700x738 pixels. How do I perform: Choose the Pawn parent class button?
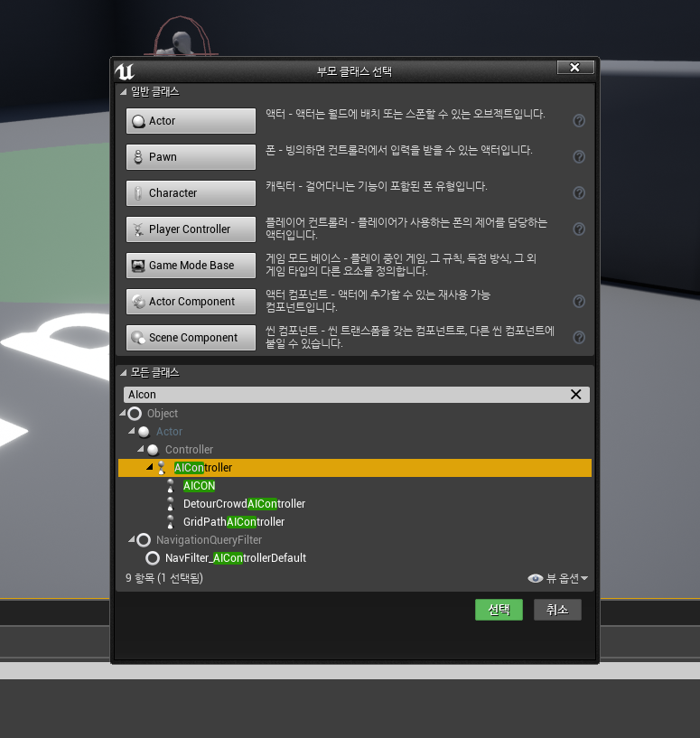coord(191,157)
